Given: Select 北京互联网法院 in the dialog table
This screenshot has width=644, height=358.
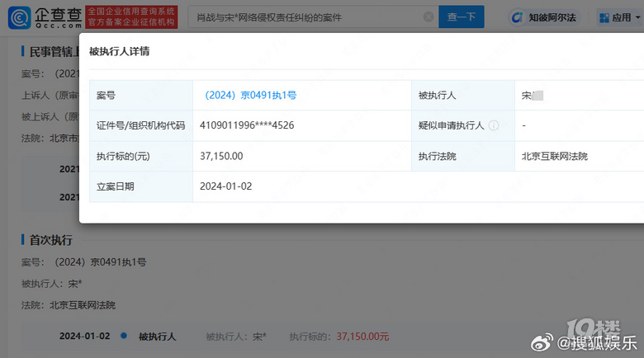Looking at the screenshot, I should (x=555, y=157).
